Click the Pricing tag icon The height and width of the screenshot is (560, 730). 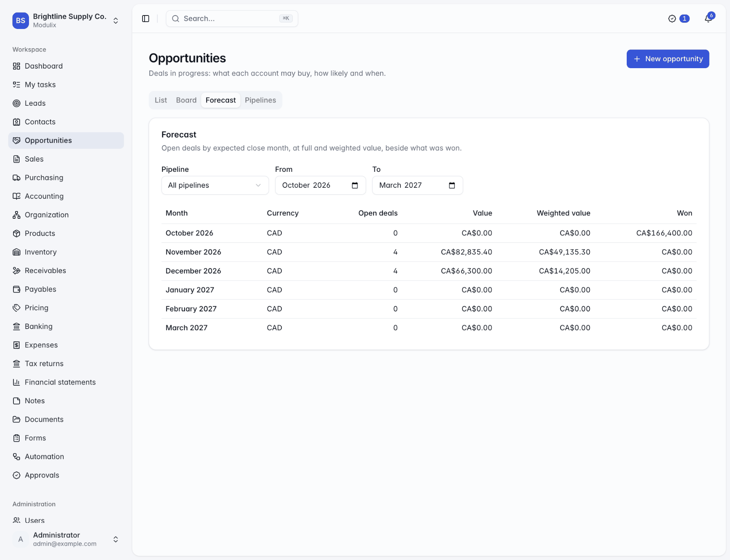(16, 308)
